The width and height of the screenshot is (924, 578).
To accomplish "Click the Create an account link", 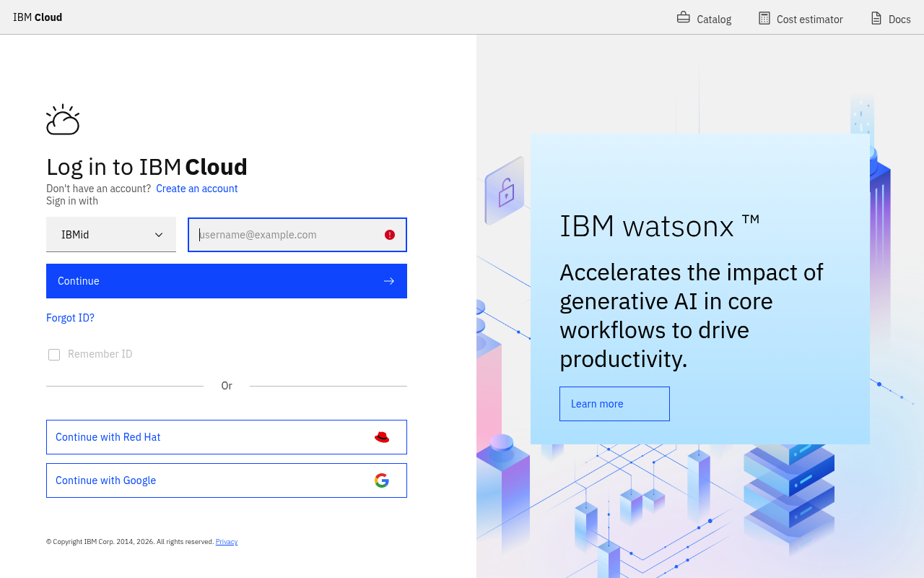I will [197, 189].
